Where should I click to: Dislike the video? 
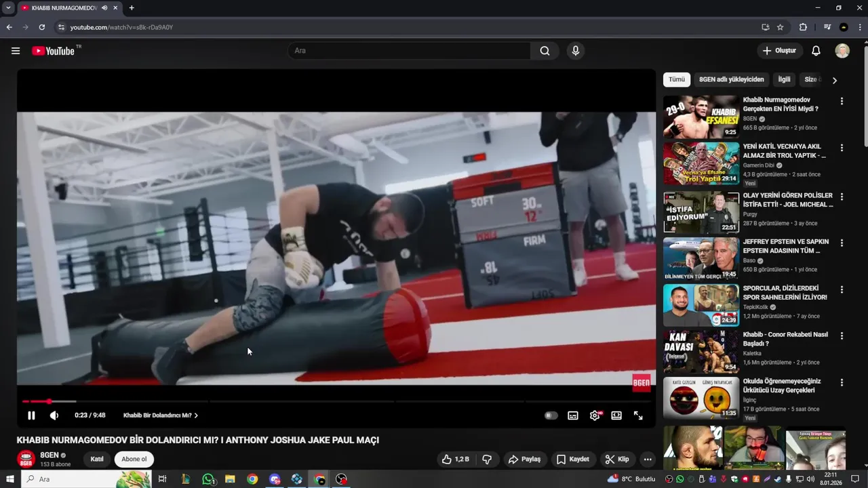487,459
